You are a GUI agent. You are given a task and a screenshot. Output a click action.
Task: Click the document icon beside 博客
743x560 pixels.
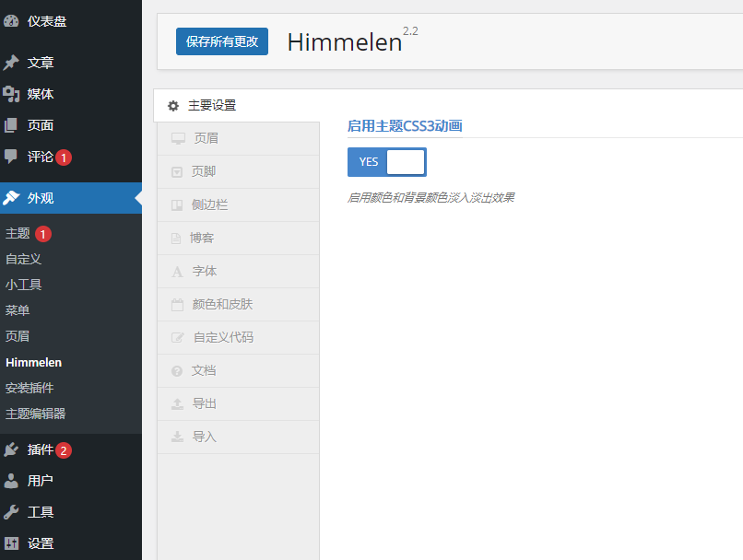pos(176,239)
